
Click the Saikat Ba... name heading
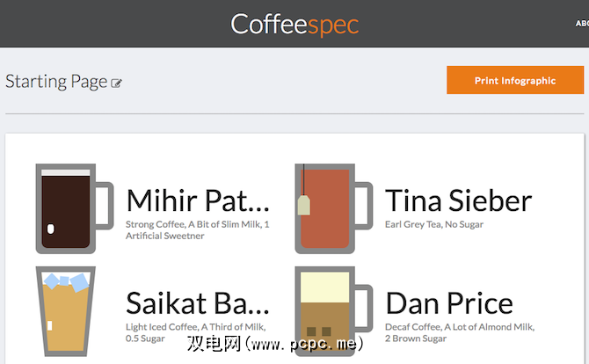(197, 303)
